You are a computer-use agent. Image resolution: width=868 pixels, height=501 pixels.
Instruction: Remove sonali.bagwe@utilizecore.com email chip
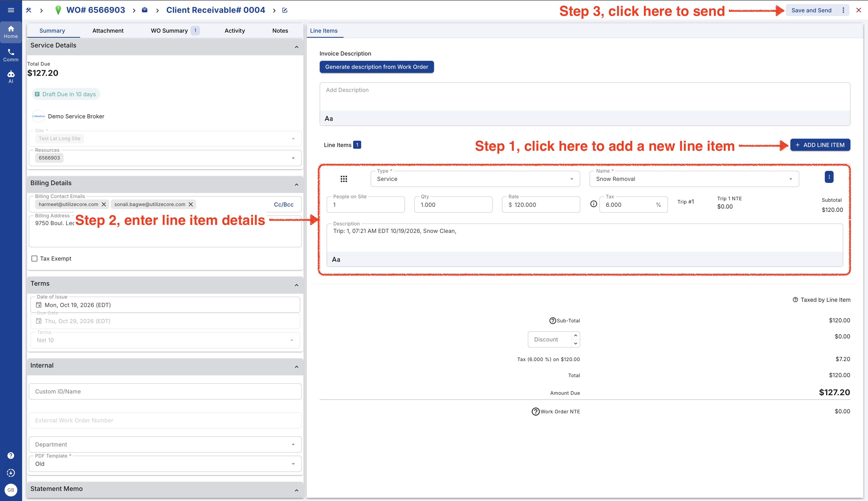(191, 204)
